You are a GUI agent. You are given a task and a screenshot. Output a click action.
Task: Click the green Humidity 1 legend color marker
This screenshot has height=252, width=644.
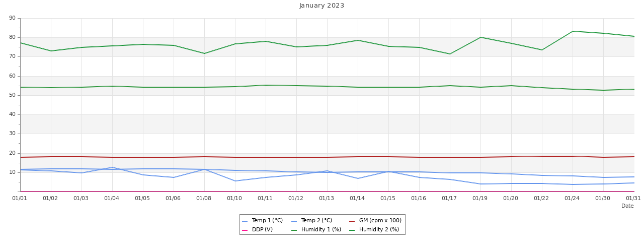(x=294, y=230)
